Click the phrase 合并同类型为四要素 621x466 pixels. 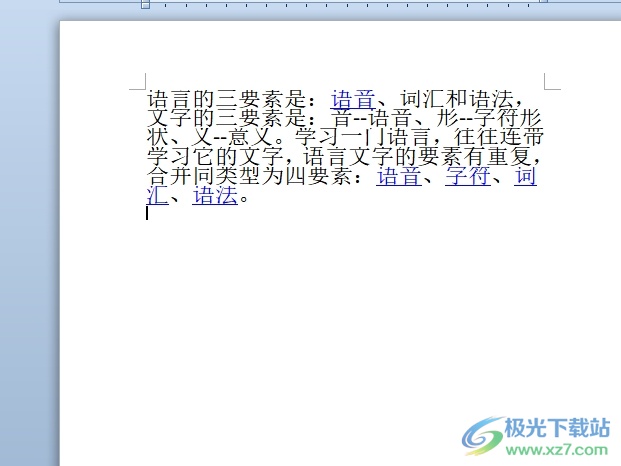250,176
